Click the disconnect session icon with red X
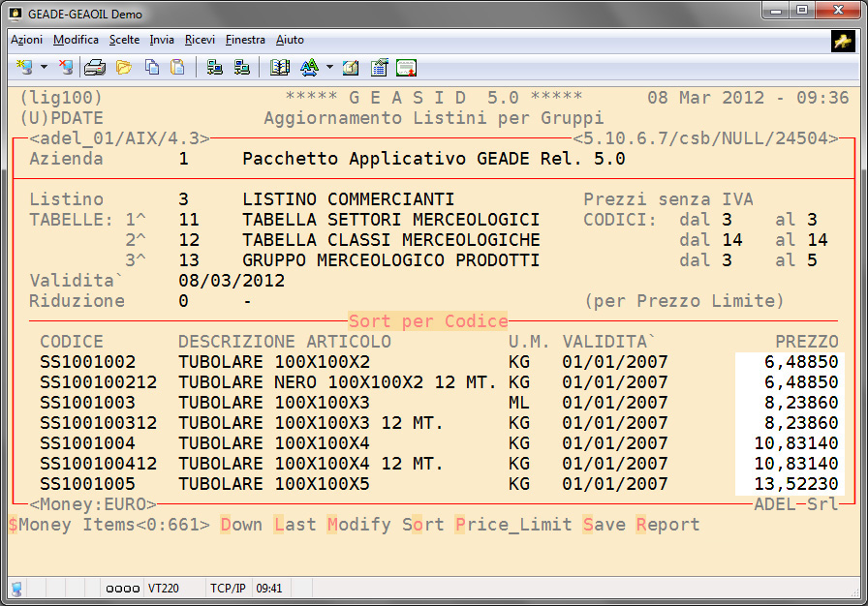 click(x=65, y=67)
